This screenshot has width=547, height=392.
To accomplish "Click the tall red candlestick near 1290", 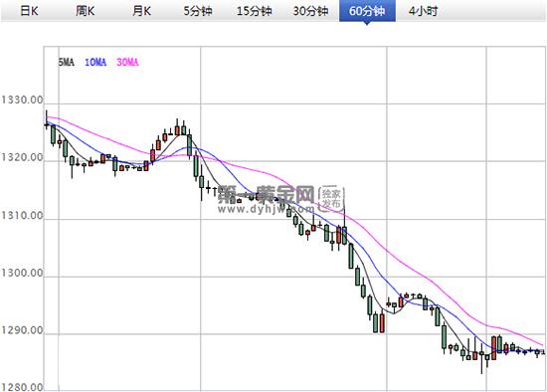I will (x=382, y=323).
